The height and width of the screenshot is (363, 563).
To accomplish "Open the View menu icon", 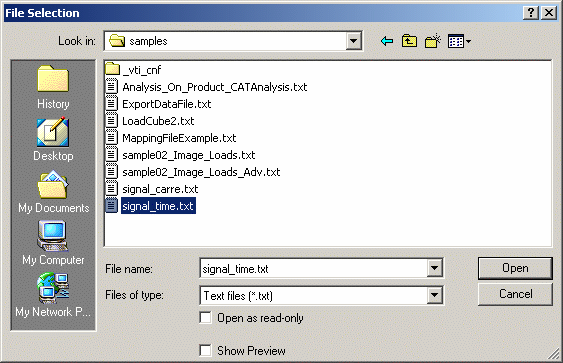I will [x=459, y=41].
